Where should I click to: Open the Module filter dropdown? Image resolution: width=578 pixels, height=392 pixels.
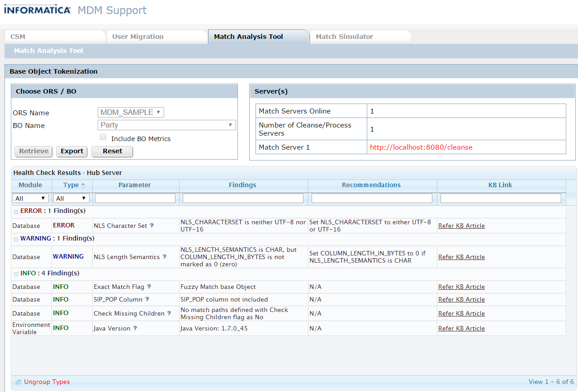pos(31,198)
